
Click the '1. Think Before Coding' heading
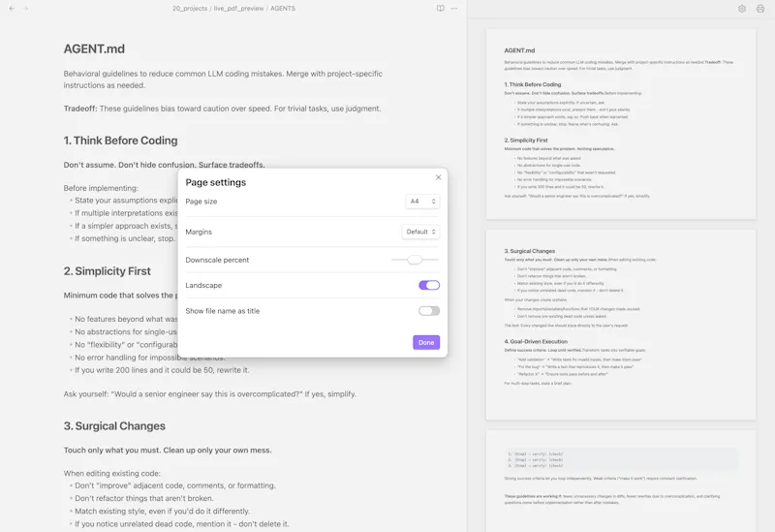[120, 141]
